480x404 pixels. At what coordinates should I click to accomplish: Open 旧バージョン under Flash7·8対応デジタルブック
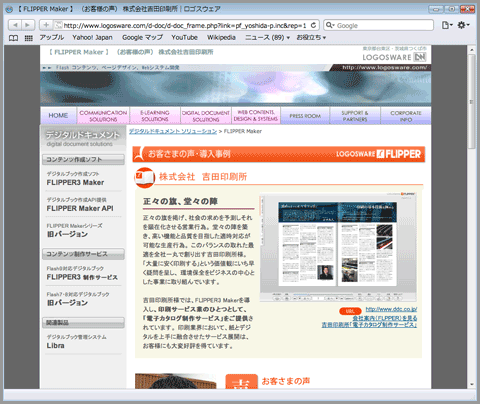(x=67, y=303)
